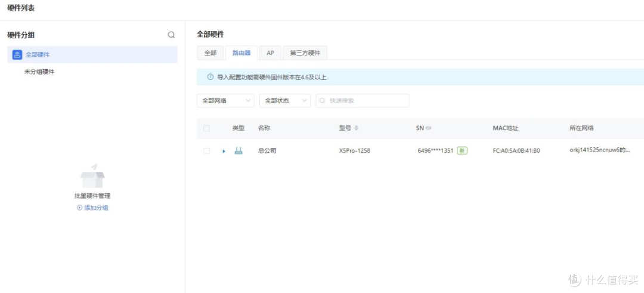This screenshot has width=644, height=293.
Task: Click model X5Pro-1258
Action: (x=354, y=151)
